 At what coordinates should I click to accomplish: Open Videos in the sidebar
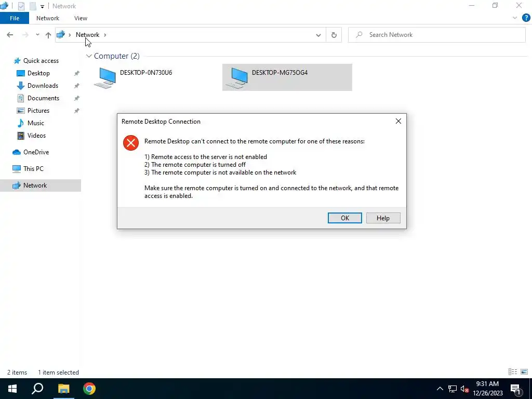point(36,136)
